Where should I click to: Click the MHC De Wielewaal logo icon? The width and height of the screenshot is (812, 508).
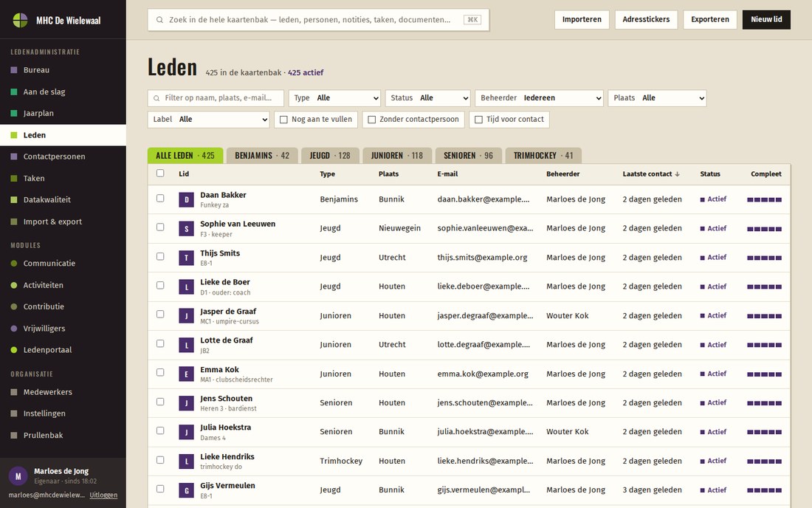point(20,20)
